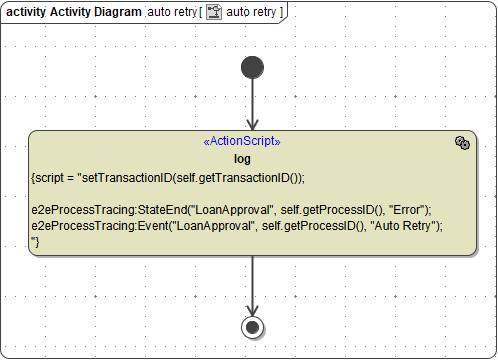The height and width of the screenshot is (360, 498).
Task: Click the arrowhead entering the final node
Action: tap(252, 310)
